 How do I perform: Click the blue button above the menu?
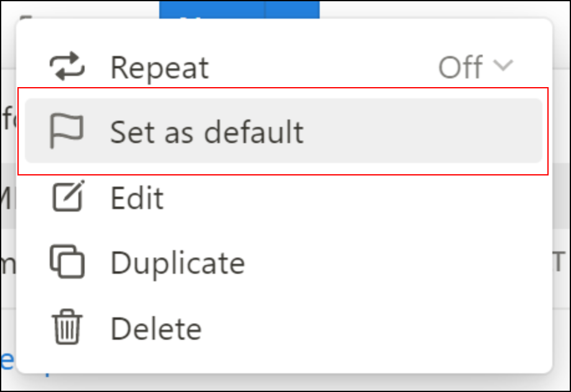click(x=212, y=9)
